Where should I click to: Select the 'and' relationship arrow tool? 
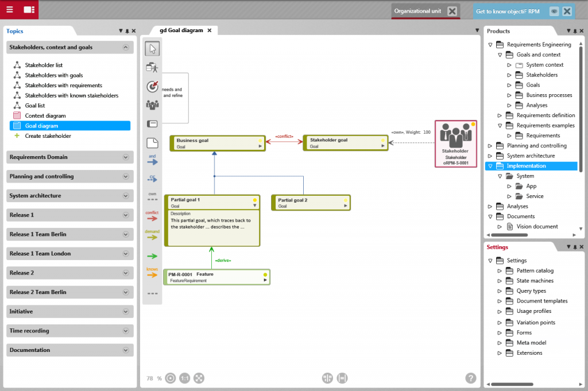(152, 160)
